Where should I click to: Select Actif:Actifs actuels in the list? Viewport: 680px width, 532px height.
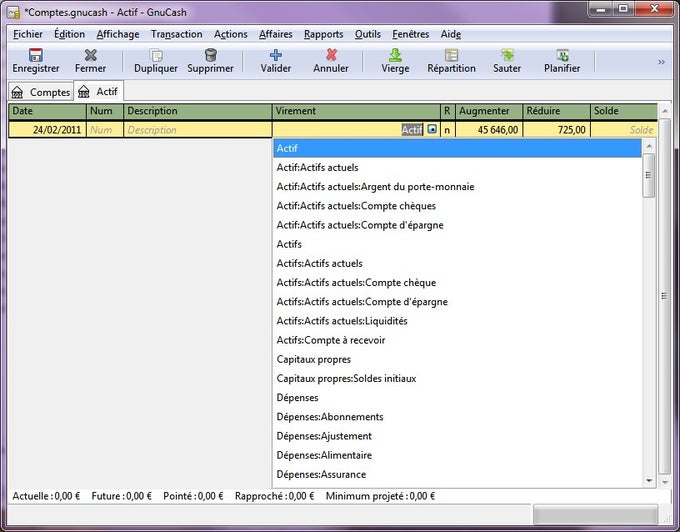[458, 167]
